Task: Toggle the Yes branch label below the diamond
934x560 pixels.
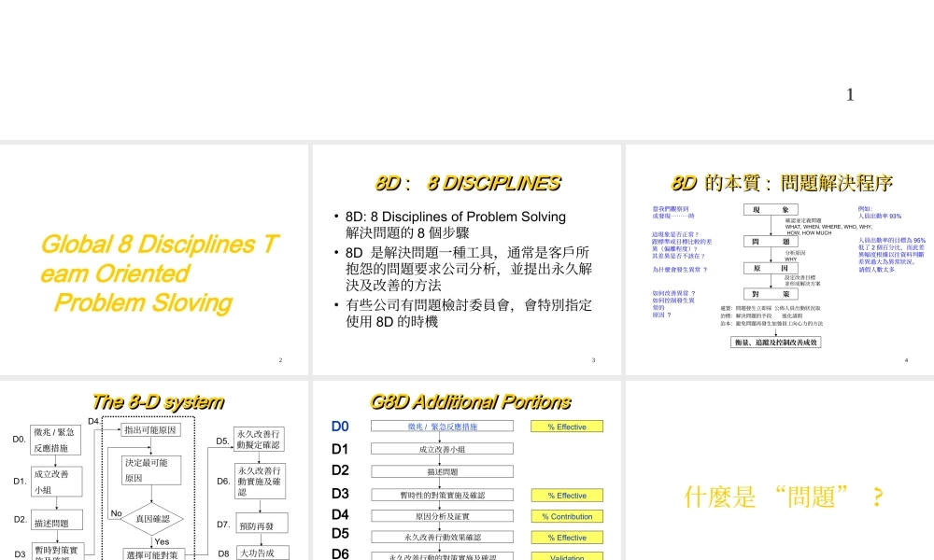Action: 162,542
